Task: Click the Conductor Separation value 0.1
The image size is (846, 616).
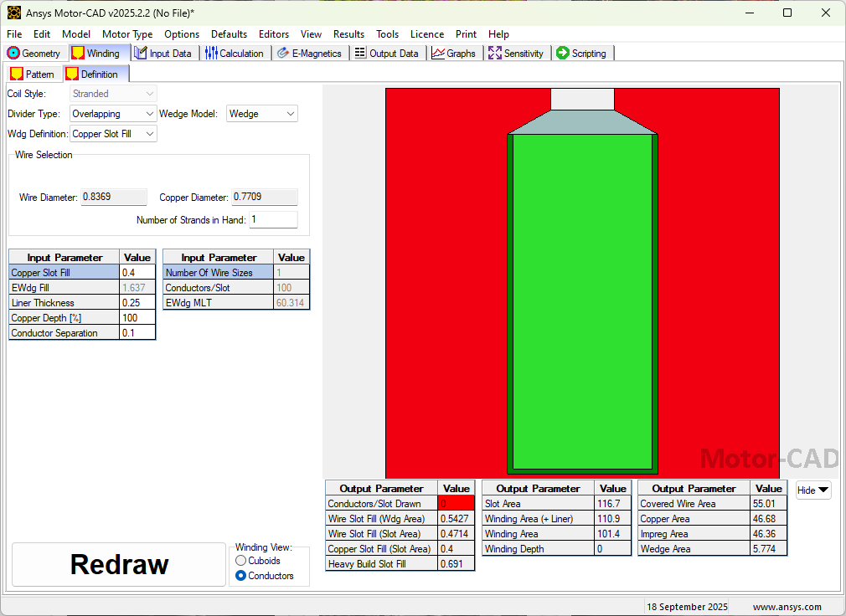Action: click(x=137, y=333)
